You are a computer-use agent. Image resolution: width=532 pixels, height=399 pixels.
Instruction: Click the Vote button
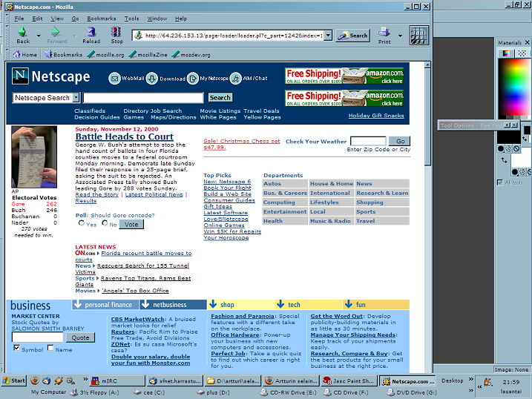pos(131,225)
